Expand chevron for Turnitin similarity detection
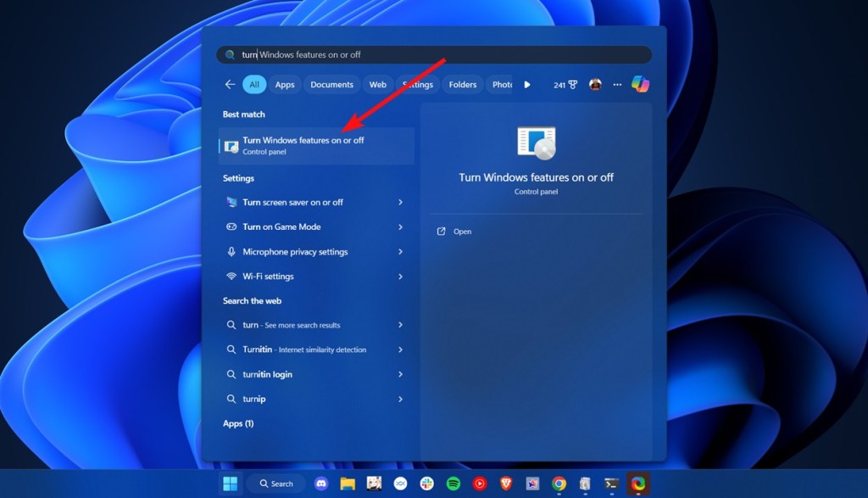Image resolution: width=868 pixels, height=498 pixels. [400, 350]
